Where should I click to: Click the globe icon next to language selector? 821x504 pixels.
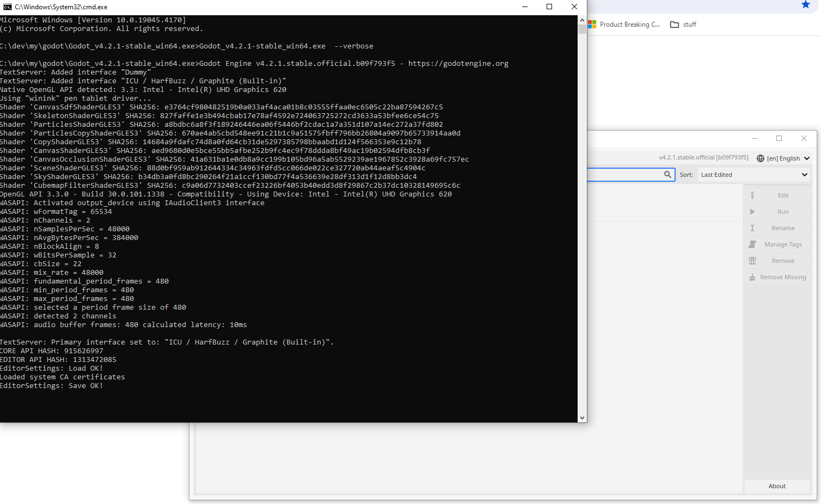pyautogui.click(x=761, y=158)
